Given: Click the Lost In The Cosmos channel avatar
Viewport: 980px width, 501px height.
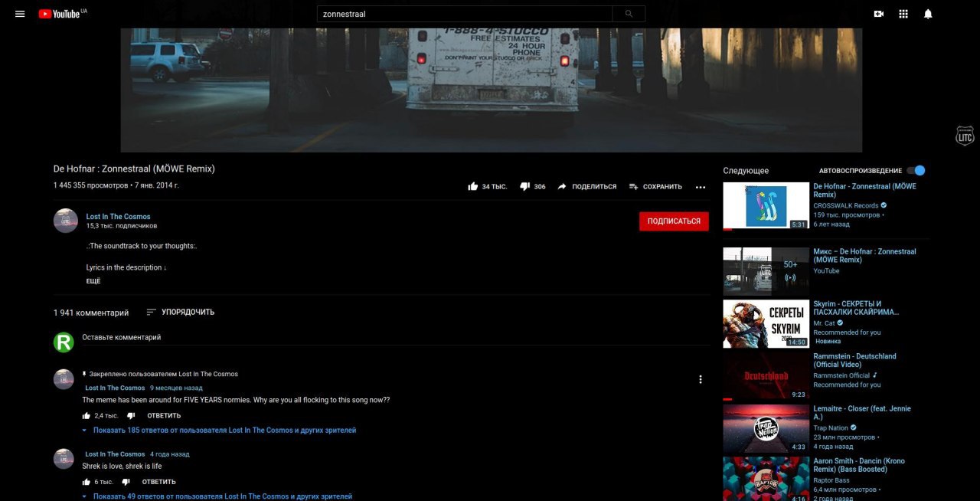Looking at the screenshot, I should coord(66,221).
